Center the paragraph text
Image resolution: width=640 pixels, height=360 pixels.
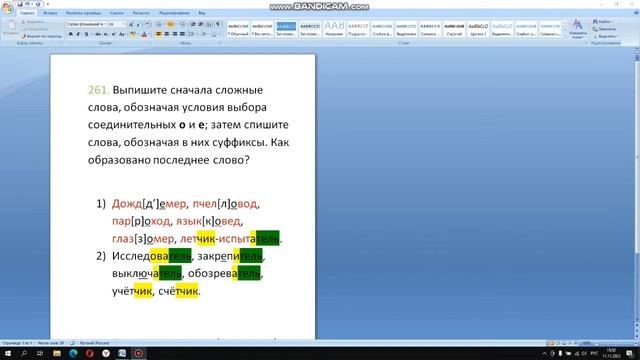pos(167,34)
